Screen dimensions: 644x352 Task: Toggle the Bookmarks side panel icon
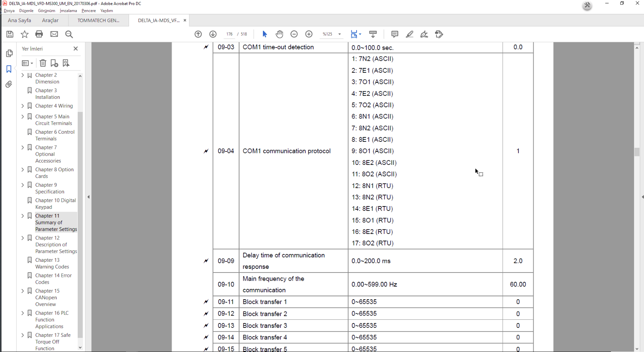(x=9, y=69)
